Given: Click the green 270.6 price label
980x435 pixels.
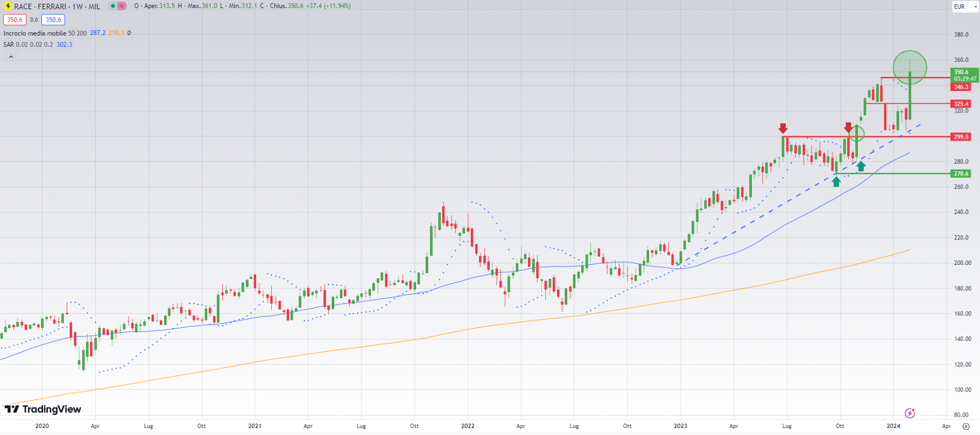Looking at the screenshot, I should pos(961,173).
